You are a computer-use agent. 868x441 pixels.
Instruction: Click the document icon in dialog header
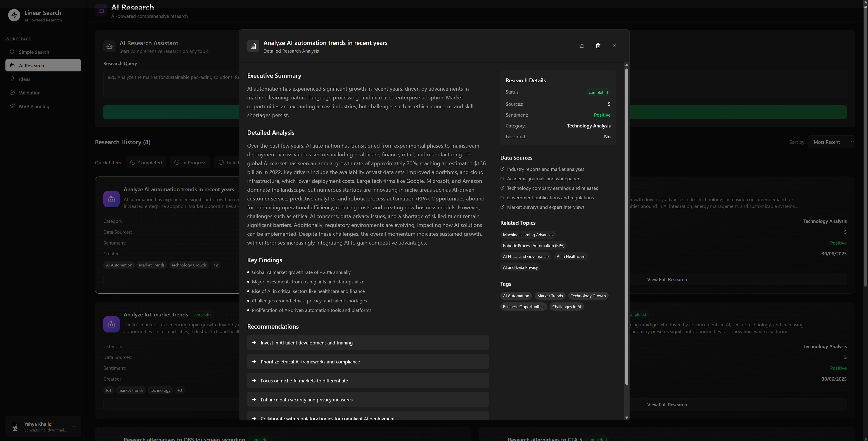click(x=253, y=46)
